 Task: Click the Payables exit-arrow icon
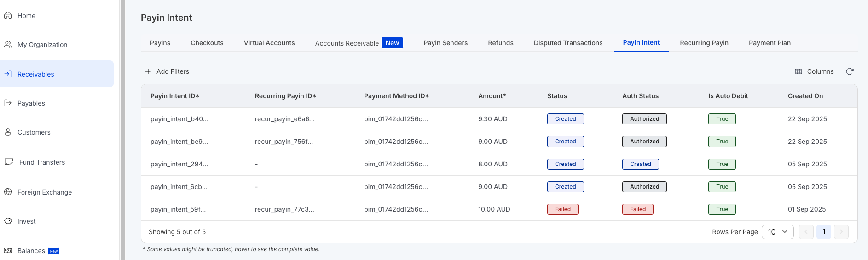[x=8, y=103]
